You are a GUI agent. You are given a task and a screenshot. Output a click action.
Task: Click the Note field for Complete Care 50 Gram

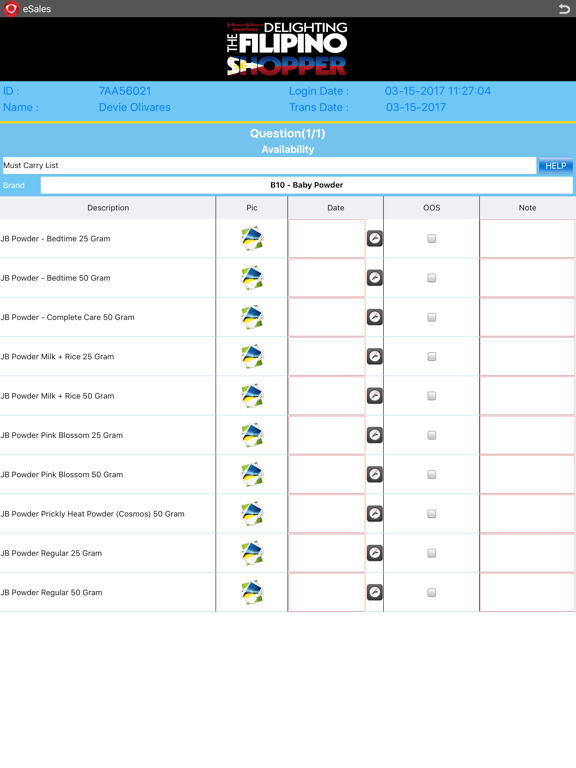tap(527, 317)
